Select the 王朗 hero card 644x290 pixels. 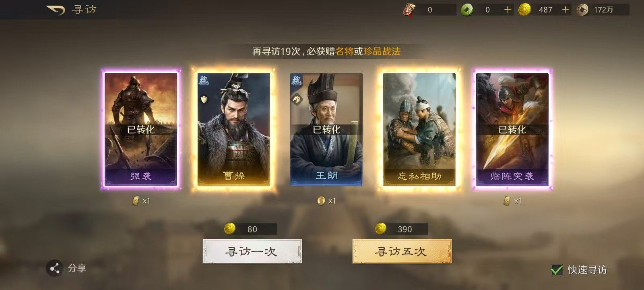click(x=326, y=129)
